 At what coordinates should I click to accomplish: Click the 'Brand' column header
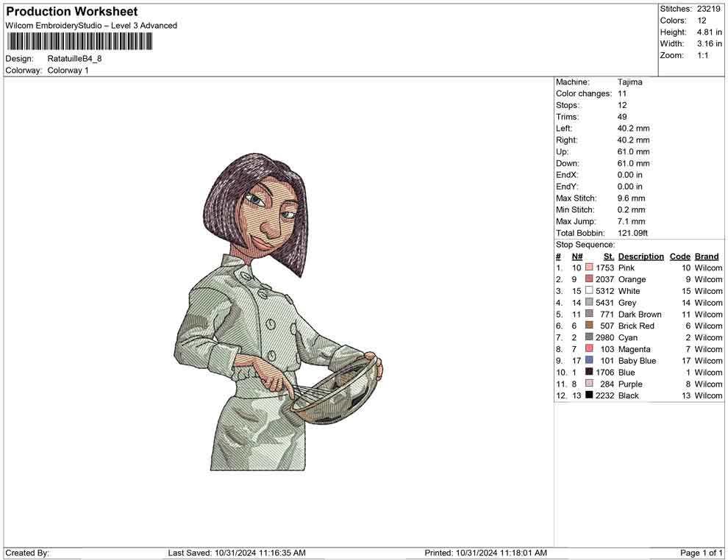(x=707, y=256)
